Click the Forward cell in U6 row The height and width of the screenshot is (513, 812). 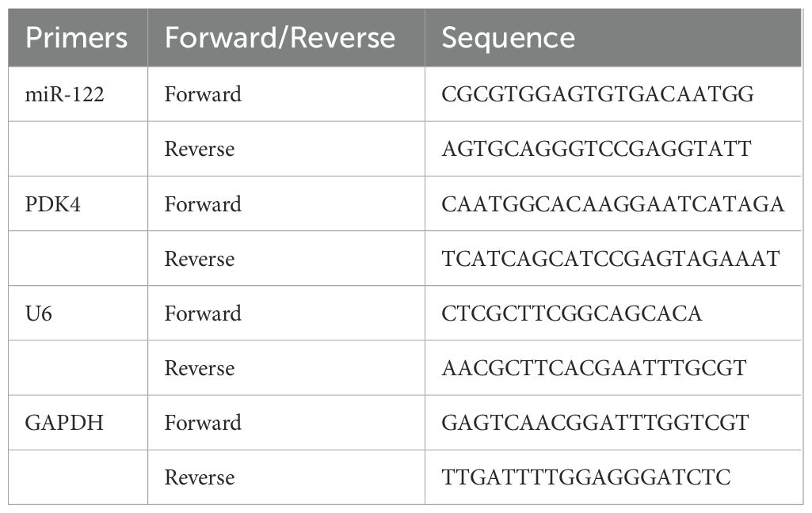click(203, 313)
